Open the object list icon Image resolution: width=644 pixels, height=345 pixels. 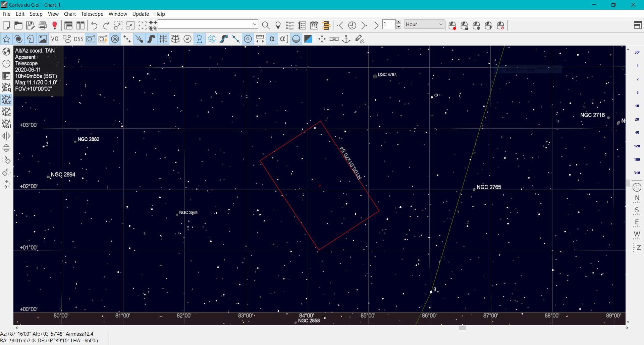[x=290, y=25]
